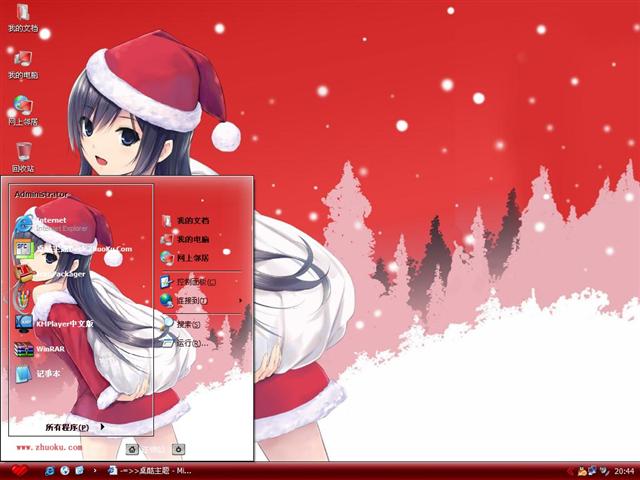The height and width of the screenshot is (480, 640).
Task: Open 搜索(S) search in Start menu
Action: pyautogui.click(x=181, y=324)
